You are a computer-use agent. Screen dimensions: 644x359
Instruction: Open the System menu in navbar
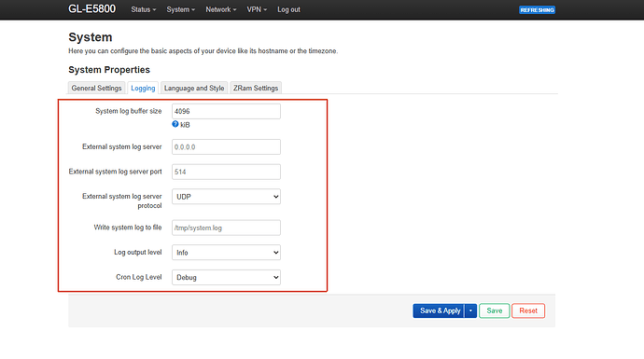[180, 9]
